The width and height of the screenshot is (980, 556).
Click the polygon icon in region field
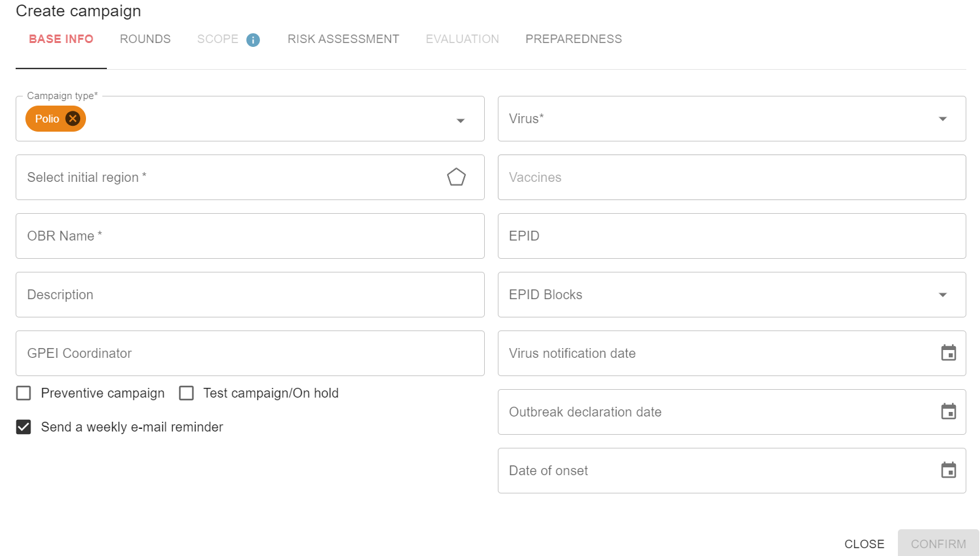456,177
